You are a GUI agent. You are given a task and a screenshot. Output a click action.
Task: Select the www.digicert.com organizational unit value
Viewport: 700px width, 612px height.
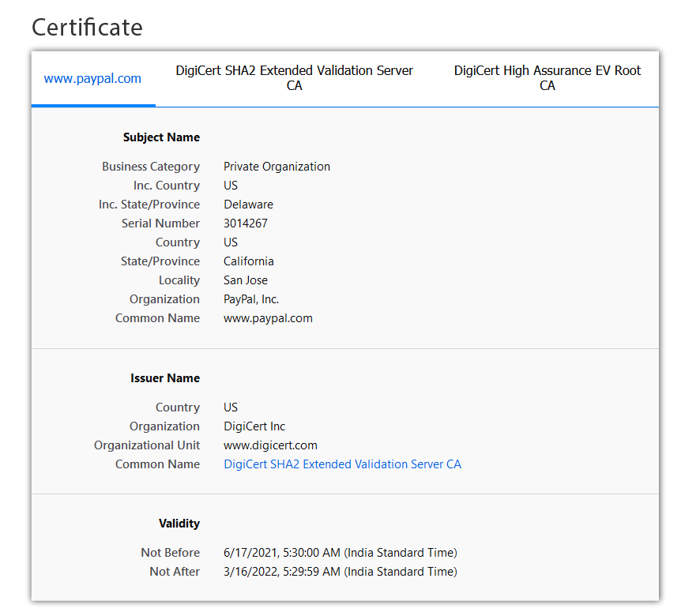click(x=270, y=445)
